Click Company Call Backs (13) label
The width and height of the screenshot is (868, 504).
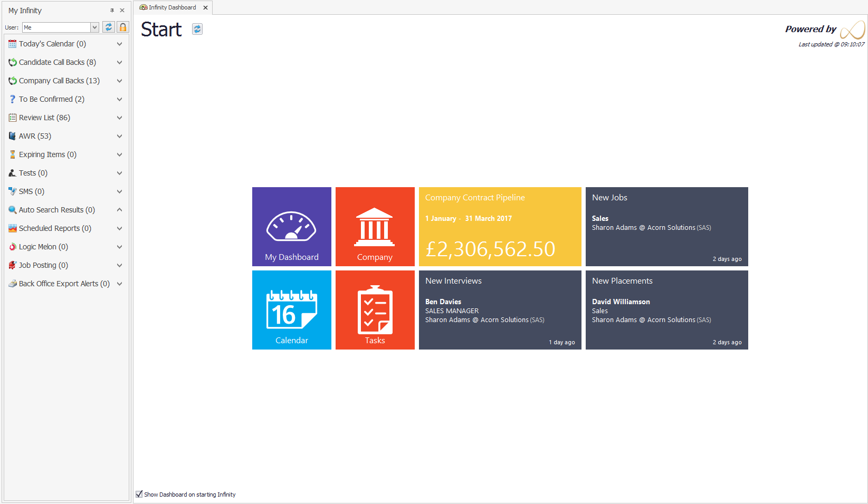coord(59,81)
